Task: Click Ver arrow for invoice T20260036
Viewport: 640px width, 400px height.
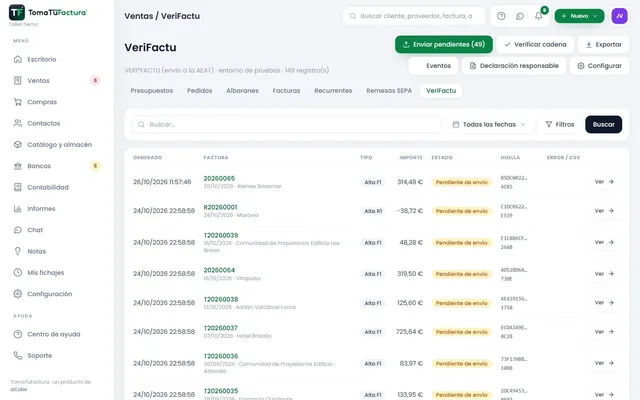Action: pos(604,363)
